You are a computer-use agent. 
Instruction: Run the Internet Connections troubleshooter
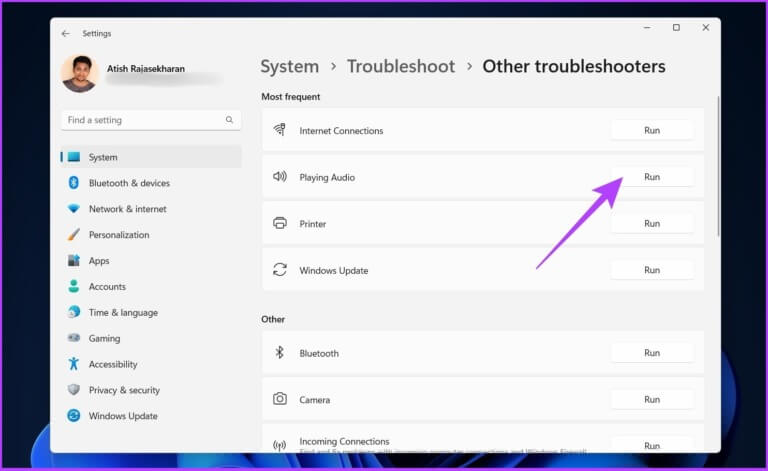pos(651,130)
